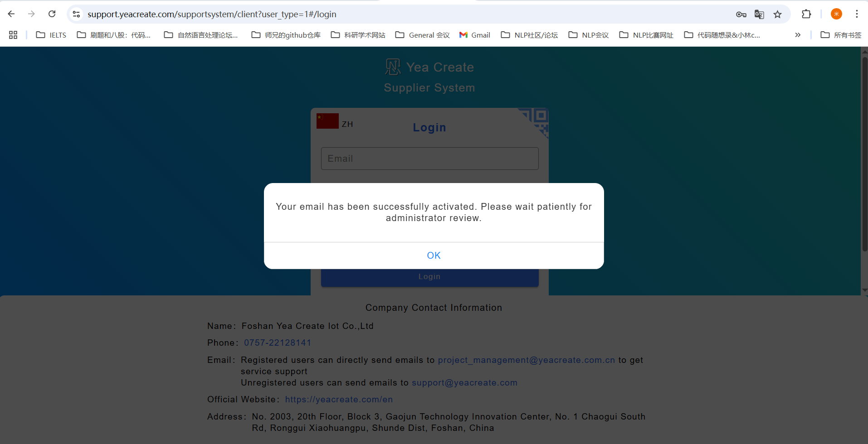Open the password manager key icon
The image size is (868, 444).
[x=741, y=14]
